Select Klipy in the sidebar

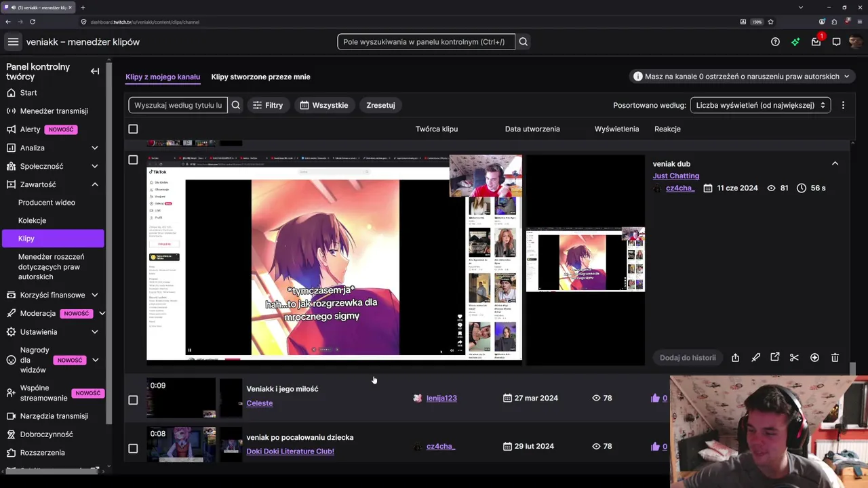click(x=53, y=239)
